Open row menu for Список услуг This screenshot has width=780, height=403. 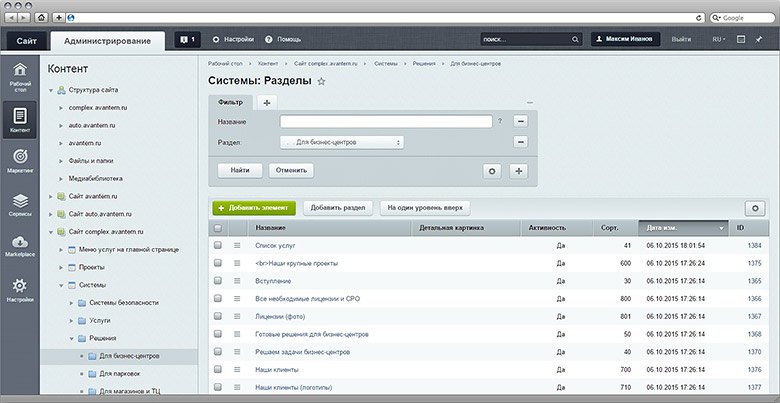pos(238,245)
